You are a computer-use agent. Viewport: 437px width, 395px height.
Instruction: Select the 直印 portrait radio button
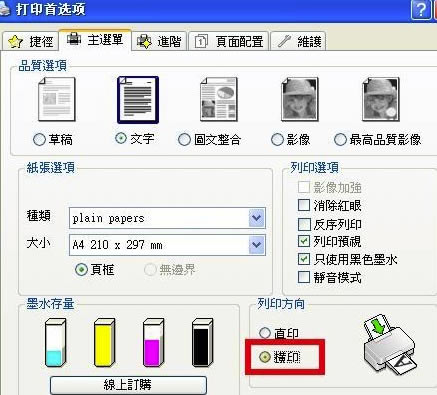(265, 332)
